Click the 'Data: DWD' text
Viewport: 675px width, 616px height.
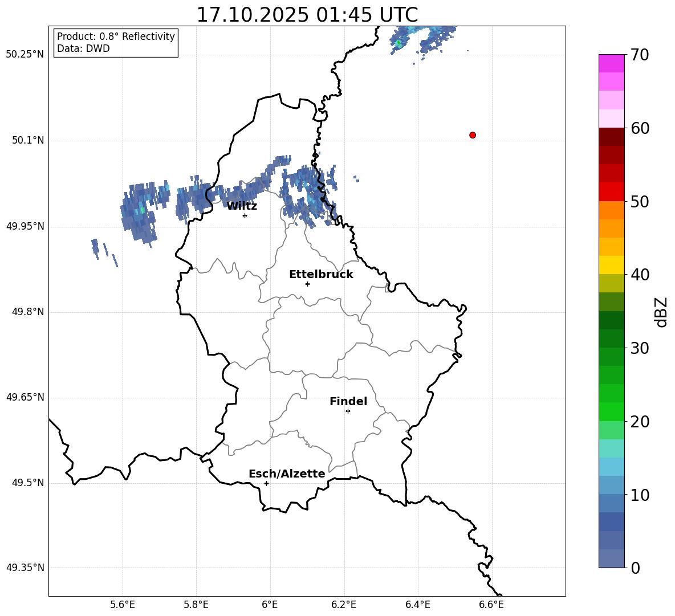[83, 48]
